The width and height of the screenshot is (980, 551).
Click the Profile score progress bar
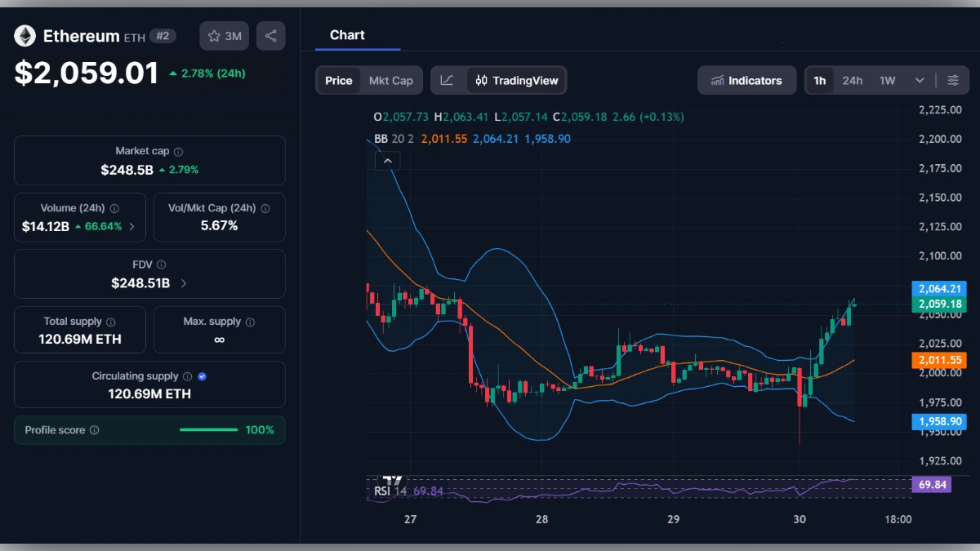pyautogui.click(x=208, y=429)
